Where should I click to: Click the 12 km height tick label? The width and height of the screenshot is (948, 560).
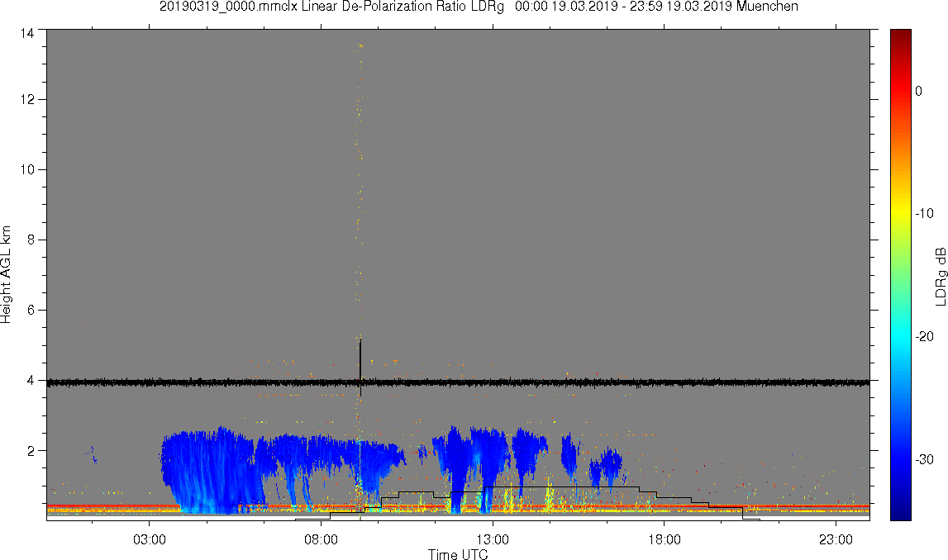(26, 99)
